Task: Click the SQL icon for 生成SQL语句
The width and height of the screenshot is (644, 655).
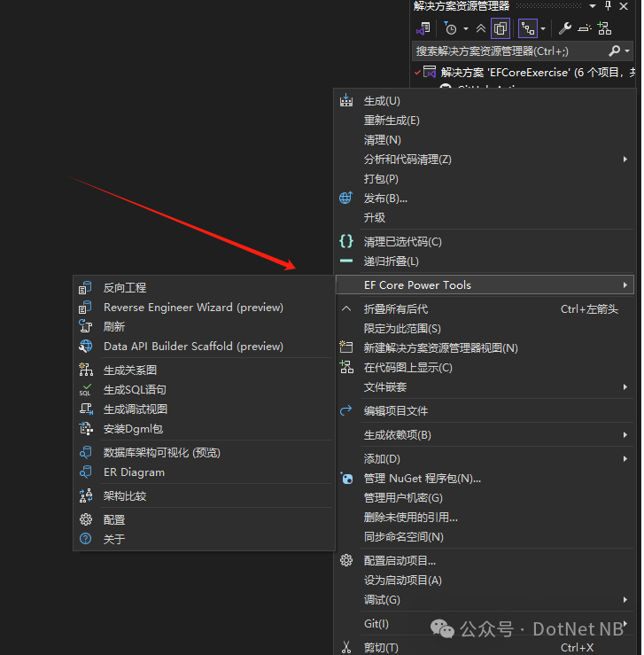Action: pyautogui.click(x=85, y=390)
